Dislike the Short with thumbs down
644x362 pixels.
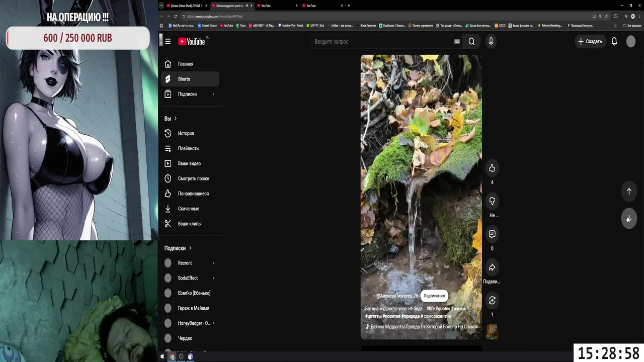492,201
